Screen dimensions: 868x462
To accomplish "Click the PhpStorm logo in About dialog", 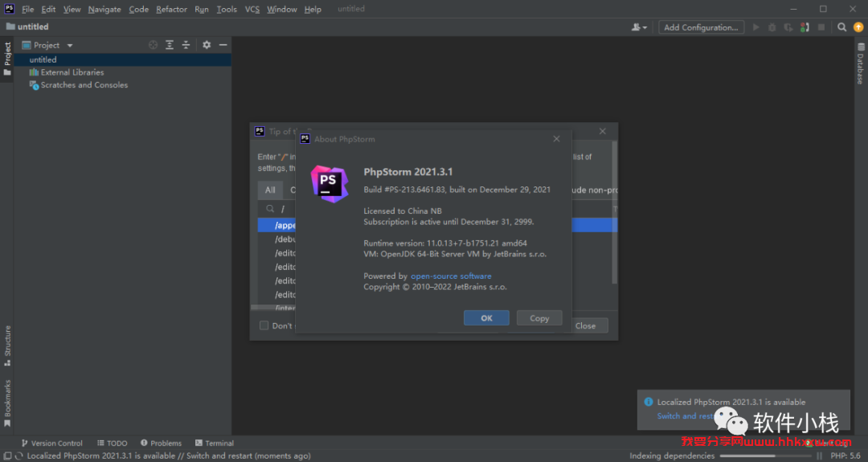I will pyautogui.click(x=330, y=184).
